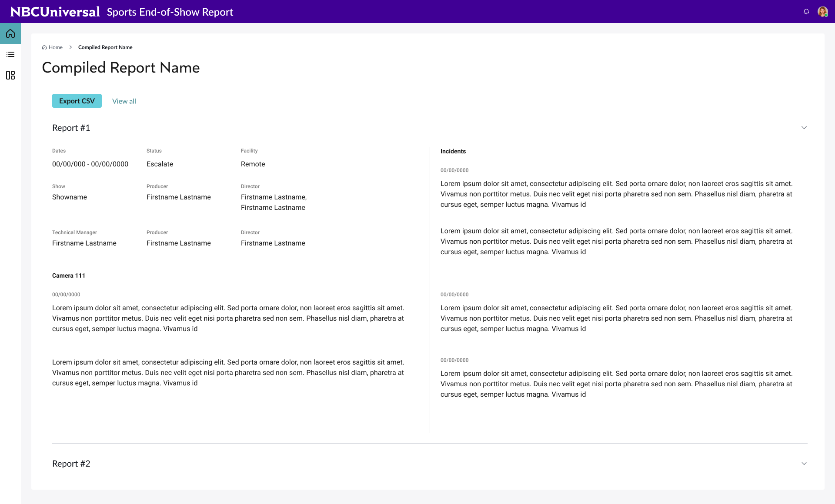The width and height of the screenshot is (835, 504).
Task: Expand Report #2 using its chevron
Action: (804, 464)
